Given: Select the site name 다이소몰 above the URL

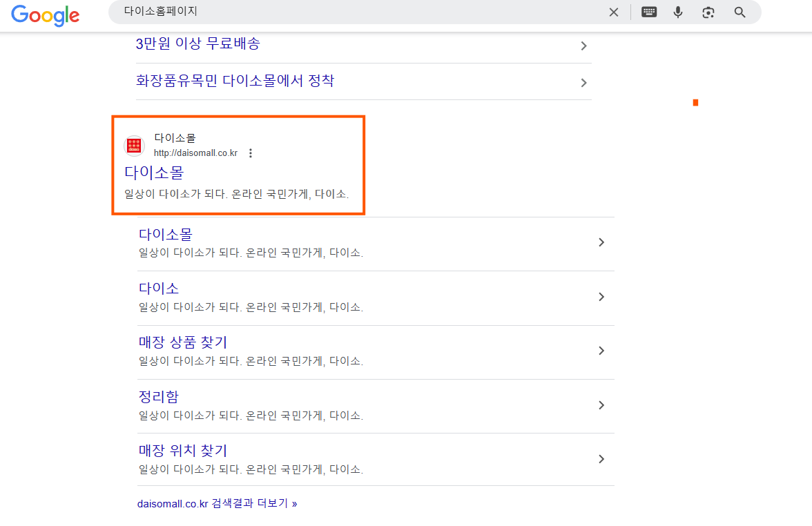Looking at the screenshot, I should [175, 138].
